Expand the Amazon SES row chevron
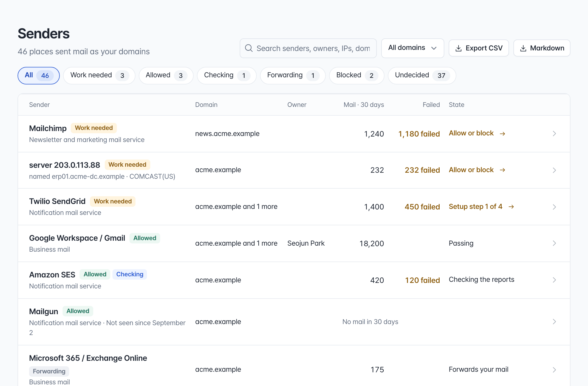This screenshot has height=386, width=588. pos(554,280)
